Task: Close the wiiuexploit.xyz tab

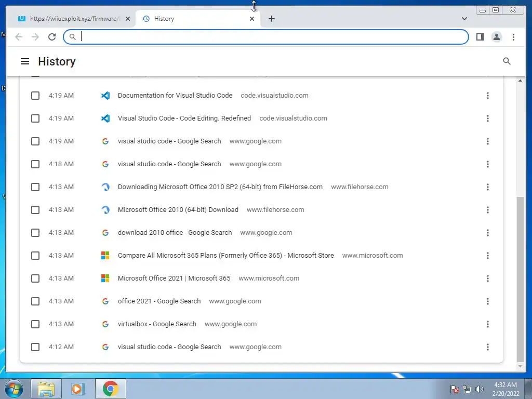Action: point(128,19)
